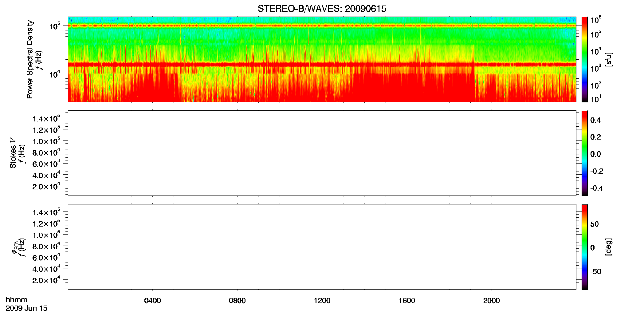644x332 pixels.
Task: Click the STEREO-B/WAVES: 20090615 plot title
Action: (x=322, y=9)
